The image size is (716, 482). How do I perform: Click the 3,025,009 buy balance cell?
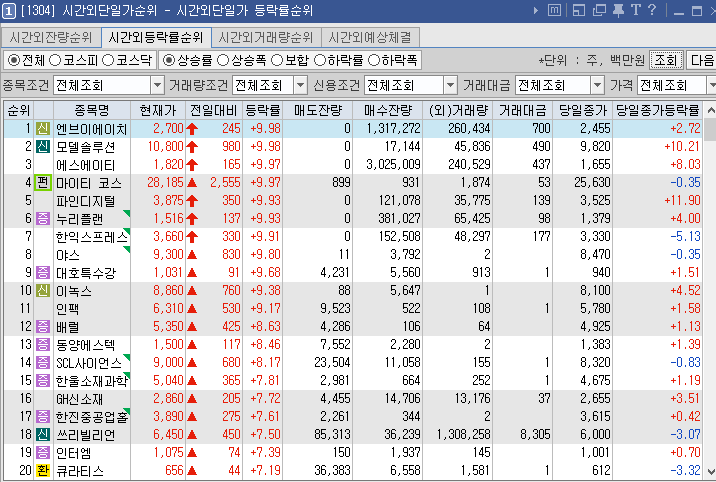tap(393, 165)
